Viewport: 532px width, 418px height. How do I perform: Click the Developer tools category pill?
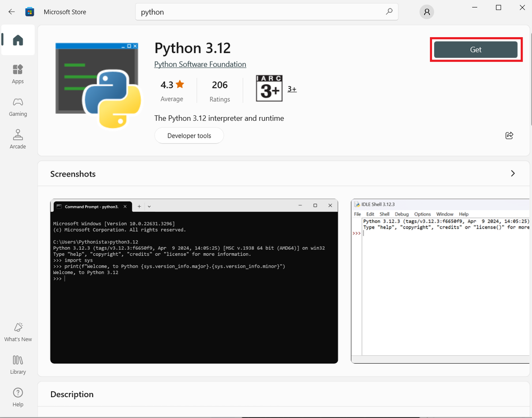click(x=189, y=136)
